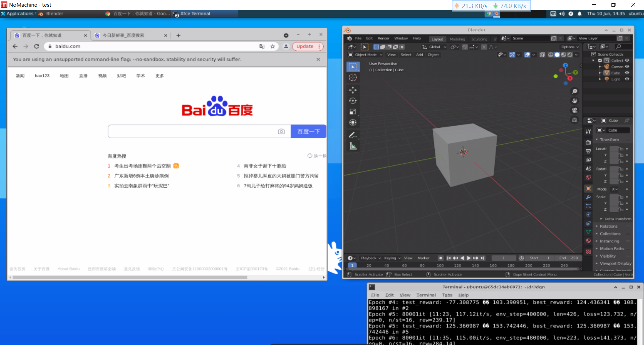Open Playback dropdown in timeline

click(371, 258)
